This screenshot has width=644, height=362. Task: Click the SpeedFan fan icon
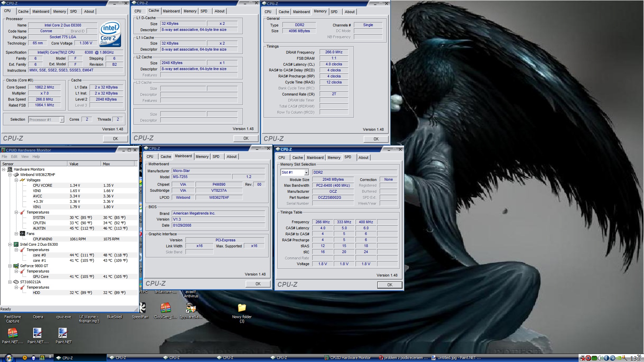coord(142,308)
